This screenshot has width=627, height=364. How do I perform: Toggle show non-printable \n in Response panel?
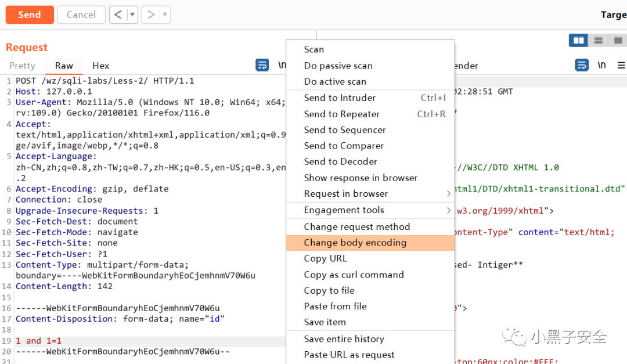pyautogui.click(x=602, y=65)
